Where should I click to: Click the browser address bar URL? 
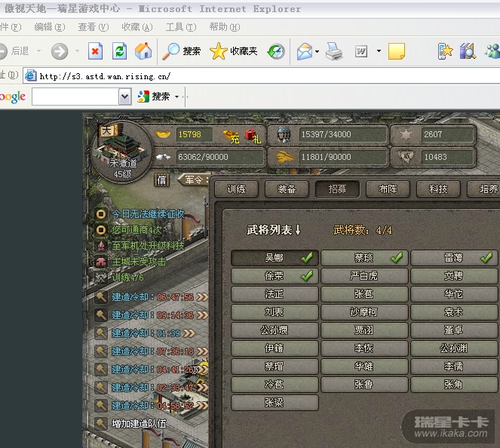105,76
